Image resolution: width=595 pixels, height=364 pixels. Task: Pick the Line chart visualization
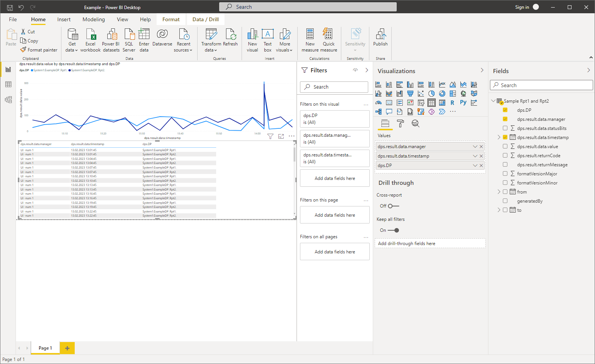[x=442, y=84]
